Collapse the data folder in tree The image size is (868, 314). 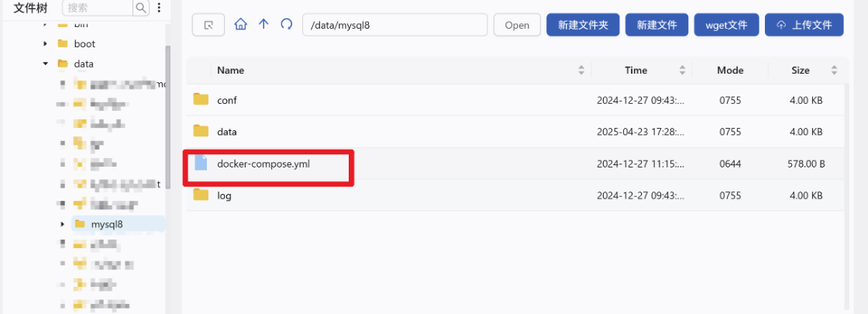point(46,64)
